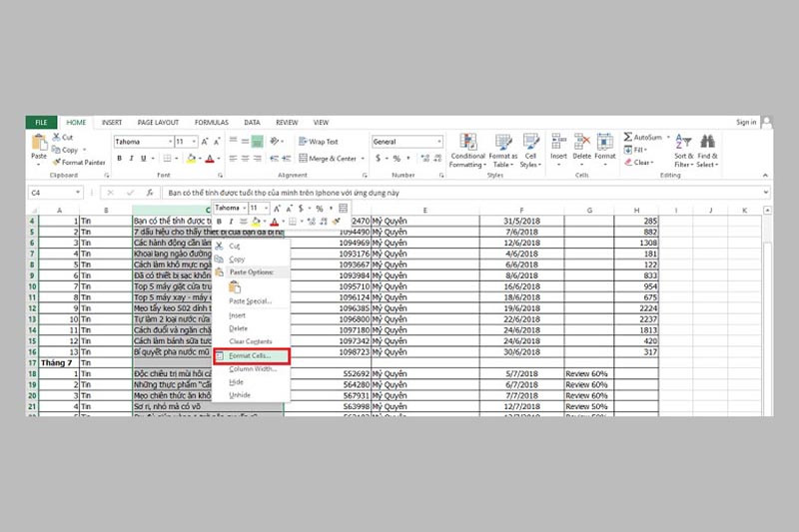Switch to the FORMULAS ribbon tab
Viewport: 799px width, 532px height.
[x=212, y=122]
